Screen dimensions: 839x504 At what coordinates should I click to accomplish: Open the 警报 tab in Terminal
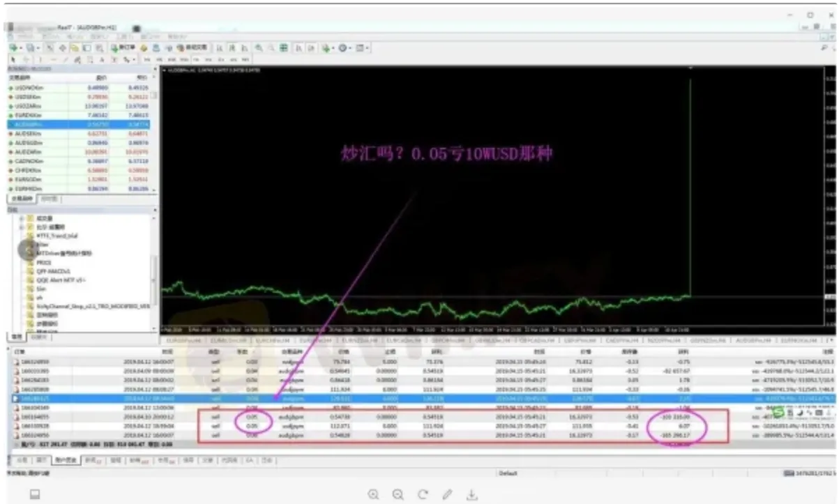point(115,460)
